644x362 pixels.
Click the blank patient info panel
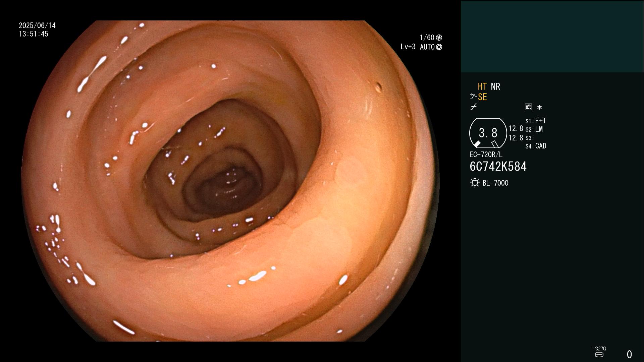point(552,36)
